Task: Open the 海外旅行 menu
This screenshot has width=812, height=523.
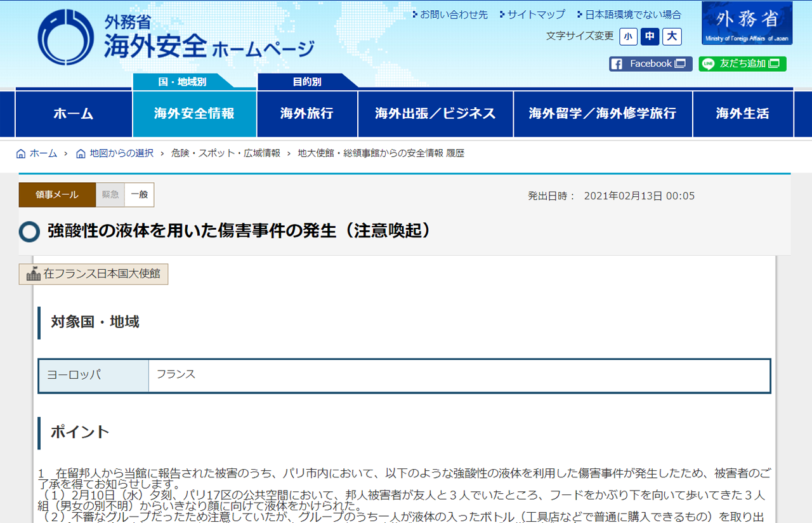Action: (307, 114)
